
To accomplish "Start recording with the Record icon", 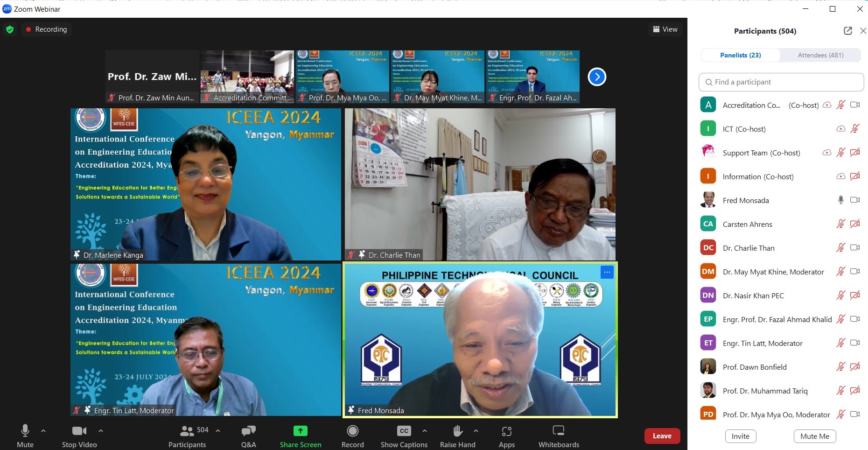I will coord(353,431).
